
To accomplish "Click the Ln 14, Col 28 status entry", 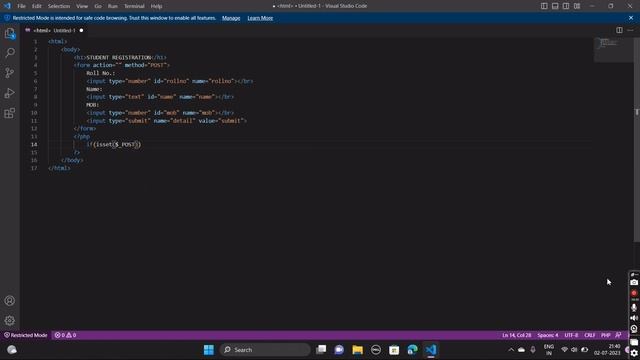I will pyautogui.click(x=517, y=335).
